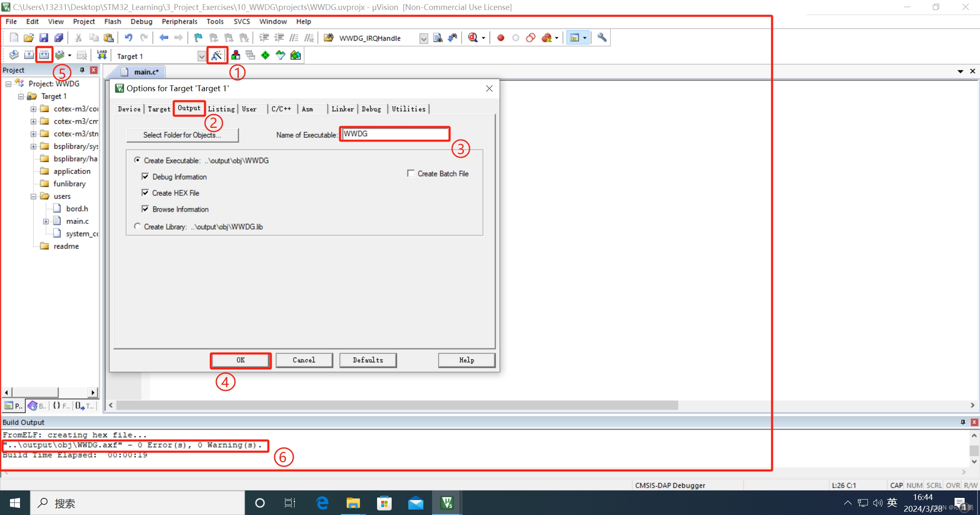Toggle the Create HEX File checkbox
This screenshot has height=515, width=980.
(145, 192)
